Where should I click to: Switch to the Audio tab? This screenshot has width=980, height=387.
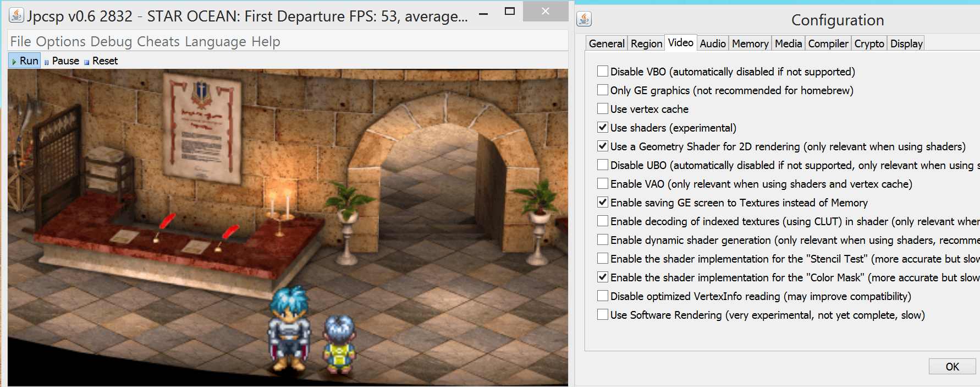tap(713, 43)
